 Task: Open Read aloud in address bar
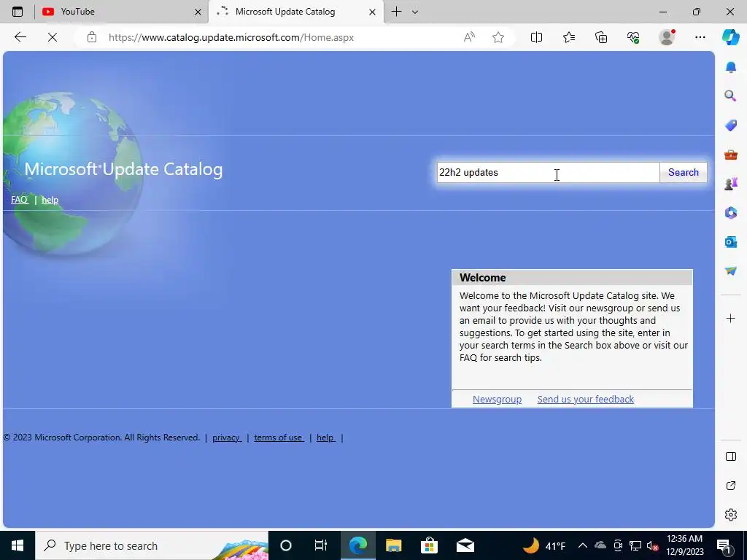[x=469, y=37]
